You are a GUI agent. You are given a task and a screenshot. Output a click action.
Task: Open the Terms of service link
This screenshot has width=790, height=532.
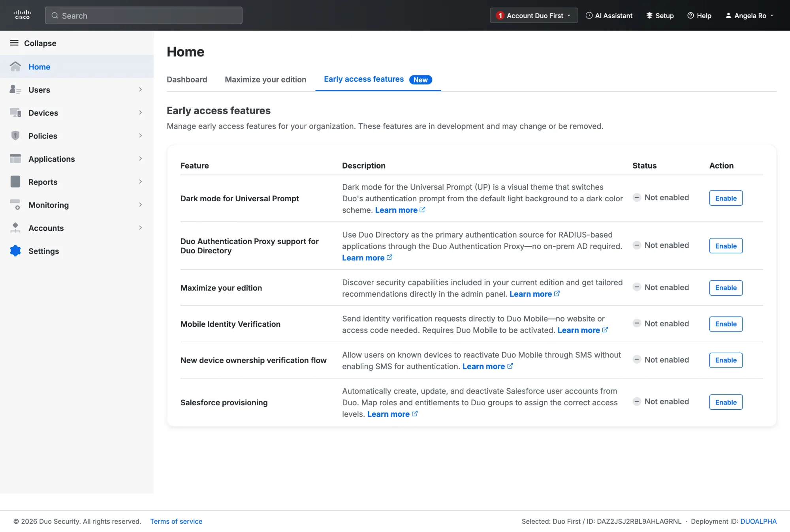[176, 521]
